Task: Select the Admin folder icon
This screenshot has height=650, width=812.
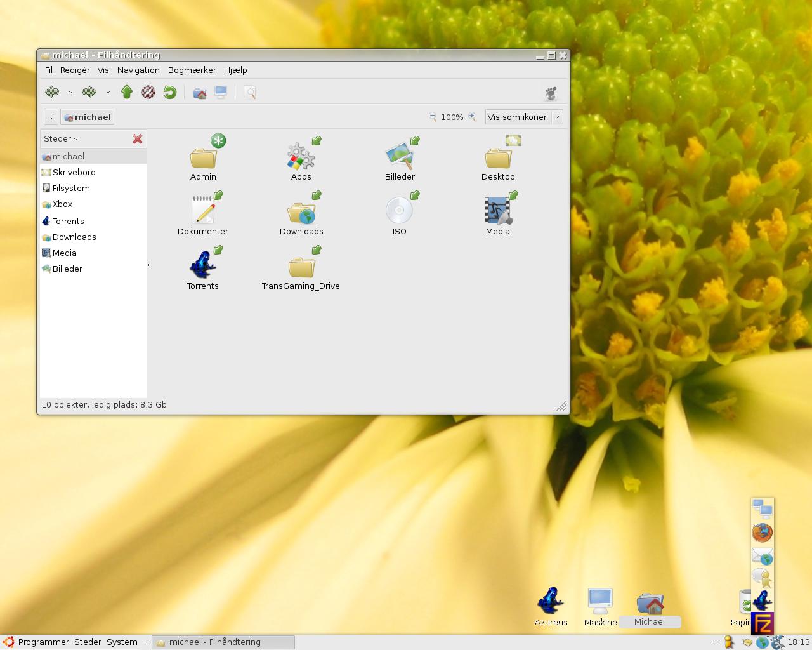Action: coord(203,157)
